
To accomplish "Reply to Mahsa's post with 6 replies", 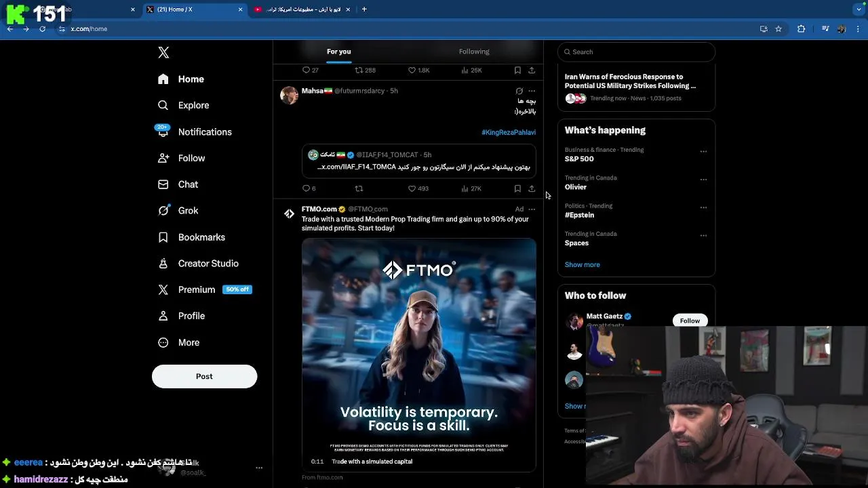I will pyautogui.click(x=309, y=188).
